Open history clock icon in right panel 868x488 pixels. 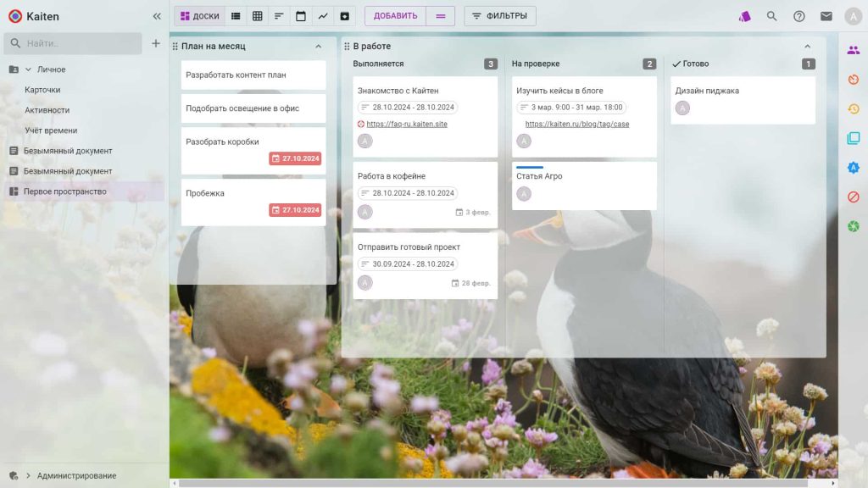click(x=853, y=109)
